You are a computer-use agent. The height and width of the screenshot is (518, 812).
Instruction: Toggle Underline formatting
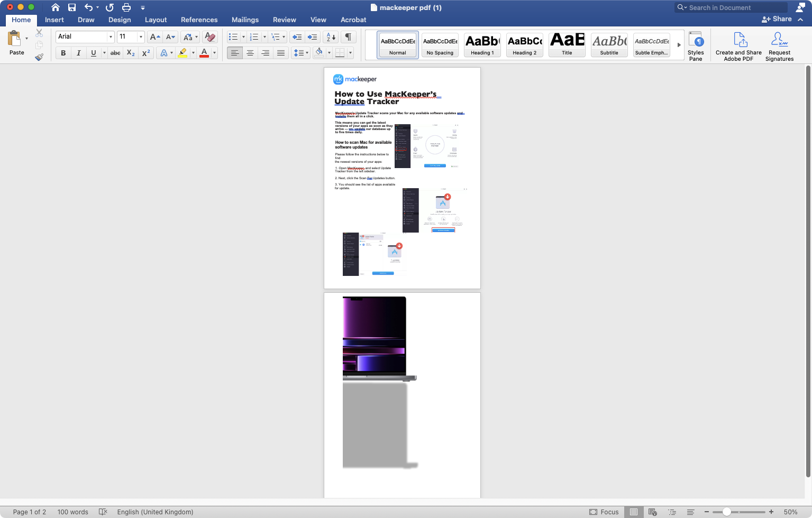click(x=94, y=53)
